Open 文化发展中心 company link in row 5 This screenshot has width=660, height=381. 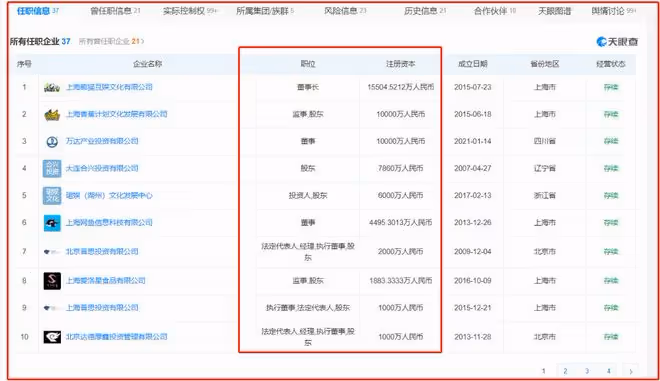pyautogui.click(x=109, y=195)
